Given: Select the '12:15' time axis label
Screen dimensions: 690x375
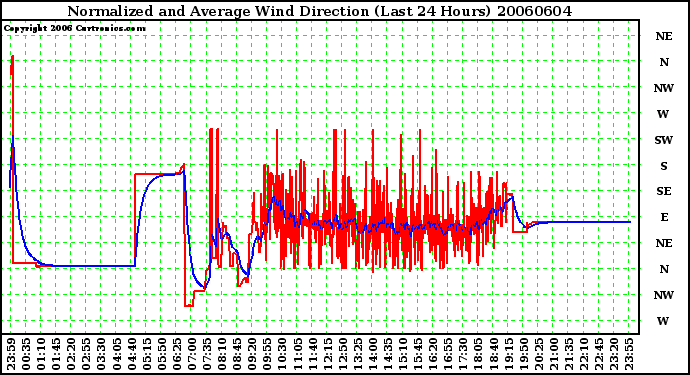Looking at the screenshot, I should (327, 354).
